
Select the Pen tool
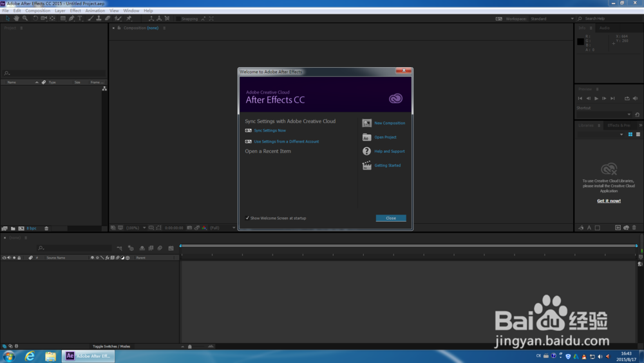(71, 19)
